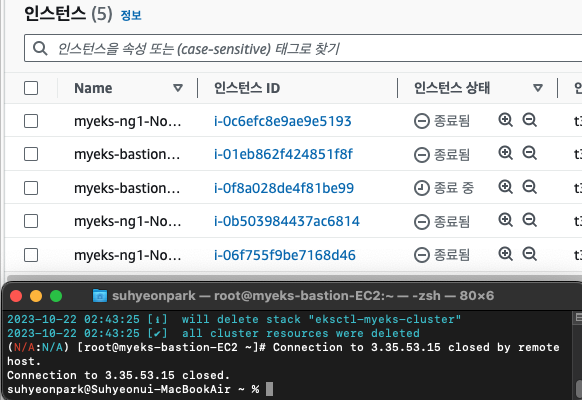The height and width of the screenshot is (400, 582).
Task: Open instance link i-0b503984437ac6814
Action: point(287,221)
